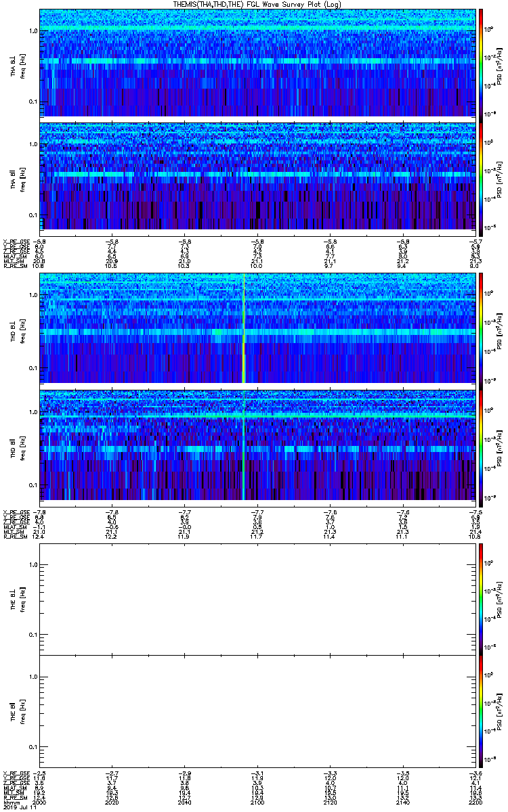Click the PSD color bar beside THE B-perpendicular
This screenshot has height=812, width=508.
[481, 599]
